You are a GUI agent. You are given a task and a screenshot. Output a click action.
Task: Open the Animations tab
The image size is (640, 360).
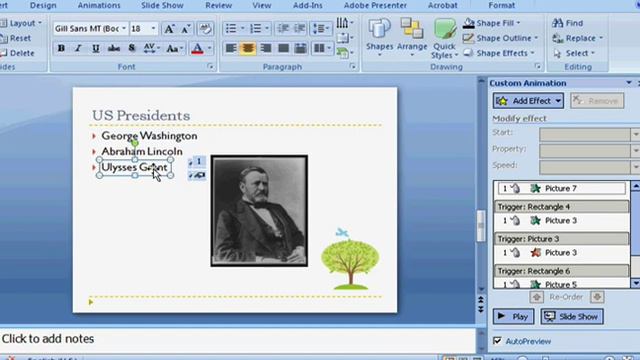(99, 5)
